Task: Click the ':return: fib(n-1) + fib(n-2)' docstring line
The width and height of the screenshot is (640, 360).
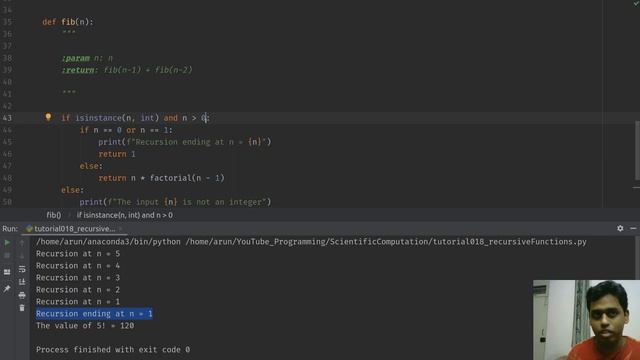Action: point(127,70)
